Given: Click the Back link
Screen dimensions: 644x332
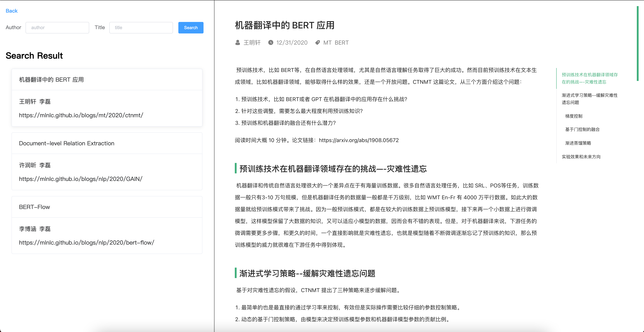Looking at the screenshot, I should click(12, 11).
